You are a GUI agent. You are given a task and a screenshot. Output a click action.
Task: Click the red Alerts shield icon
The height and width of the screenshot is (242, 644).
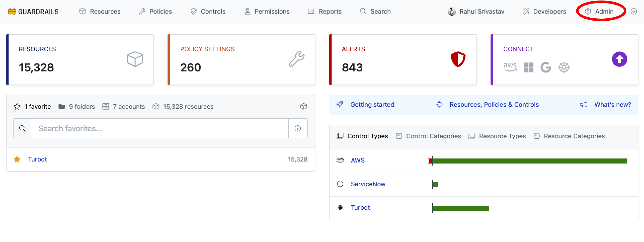point(458,59)
